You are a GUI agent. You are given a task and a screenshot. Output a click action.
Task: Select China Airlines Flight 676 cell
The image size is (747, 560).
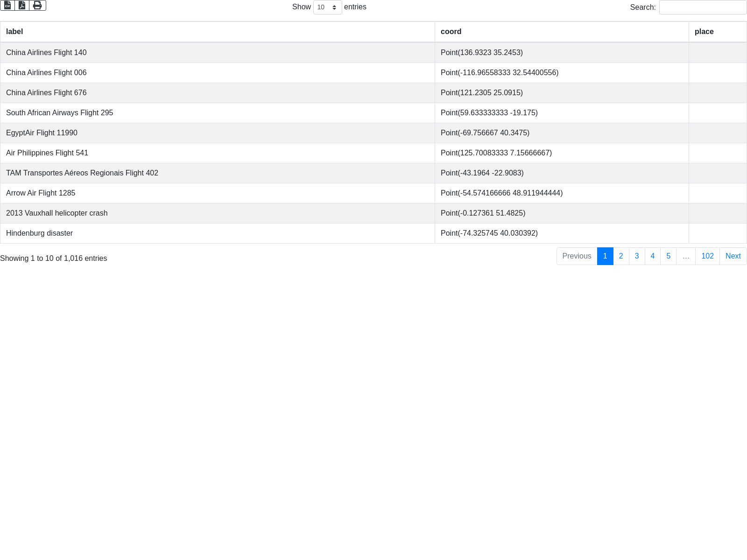(218, 93)
